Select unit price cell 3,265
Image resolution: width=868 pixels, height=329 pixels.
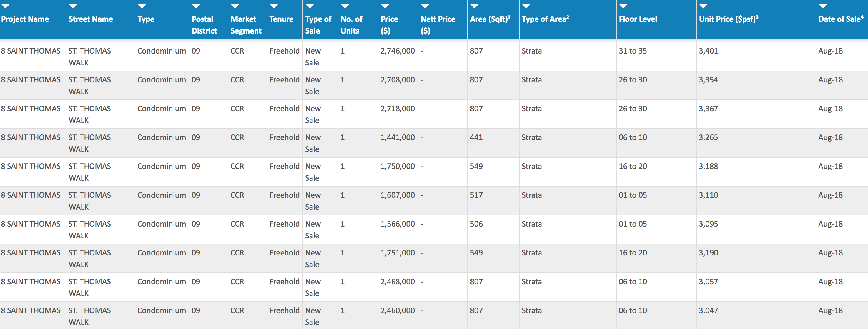[x=708, y=137]
